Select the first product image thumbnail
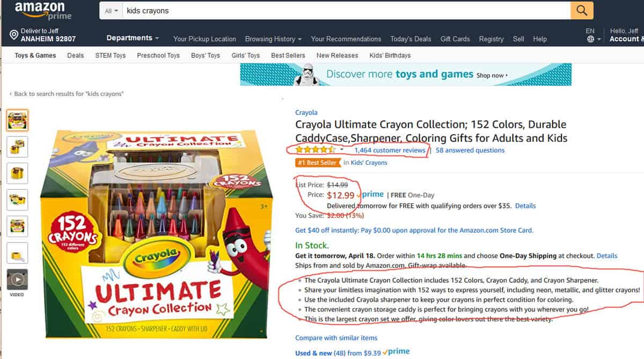The image size is (644, 359). point(17,120)
